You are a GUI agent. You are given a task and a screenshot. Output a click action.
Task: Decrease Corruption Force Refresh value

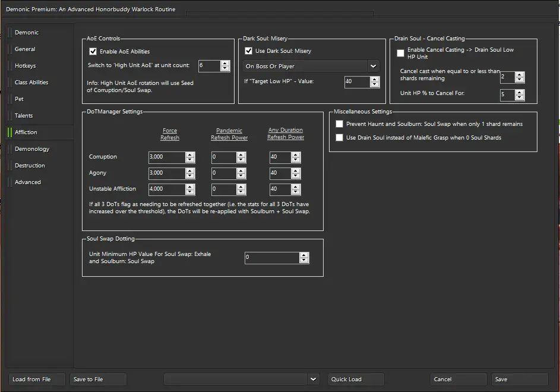(x=190, y=160)
